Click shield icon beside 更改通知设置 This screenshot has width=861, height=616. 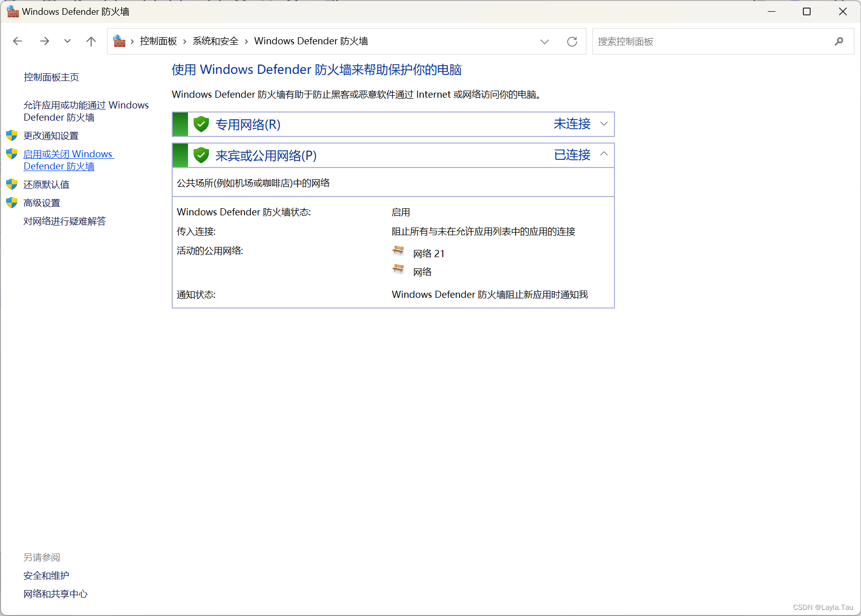pyautogui.click(x=12, y=135)
